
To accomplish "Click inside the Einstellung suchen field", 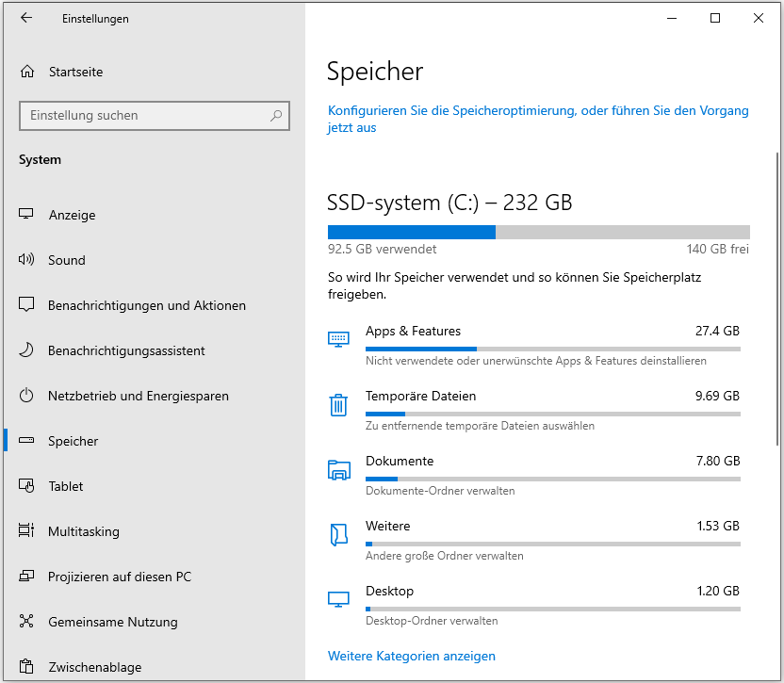I will [x=141, y=115].
